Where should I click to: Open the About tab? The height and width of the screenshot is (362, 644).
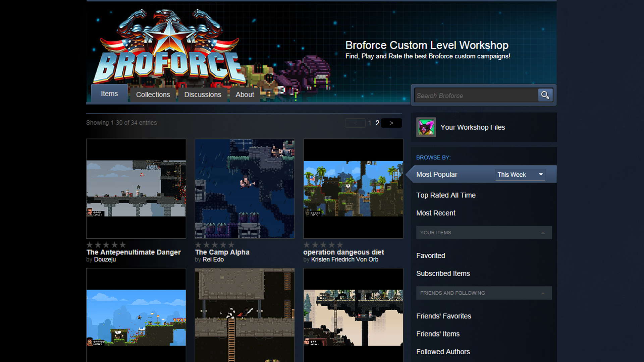click(x=245, y=95)
